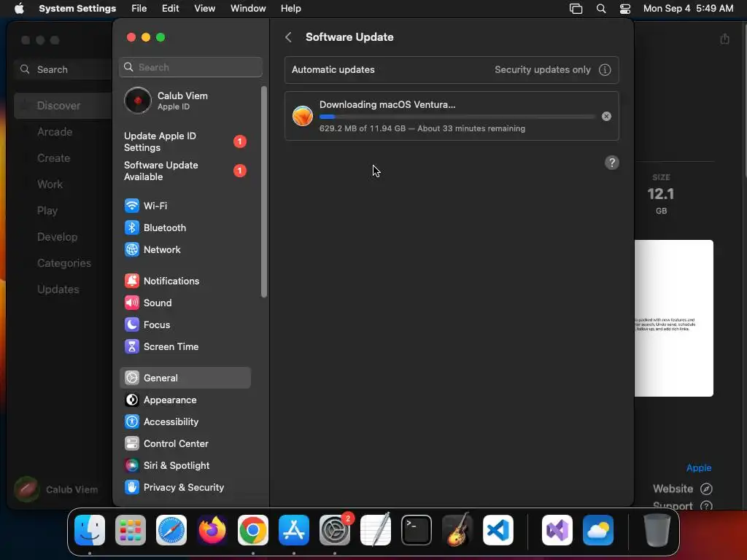Click the App Store share icon
Viewport: 747px width, 560px height.
[724, 39]
